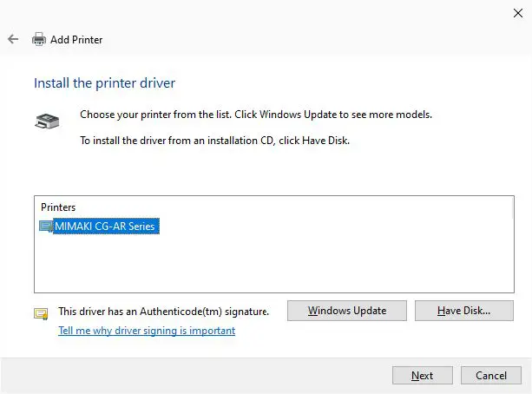Open the Have Disk dialog
Screen dimensions: 532x394
point(463,310)
